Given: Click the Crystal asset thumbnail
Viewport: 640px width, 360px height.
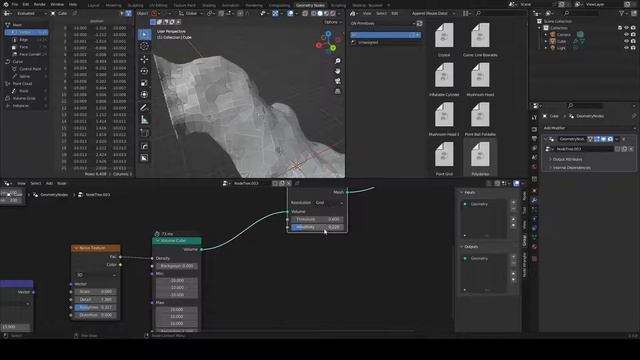Looking at the screenshot, I should pos(444,36).
